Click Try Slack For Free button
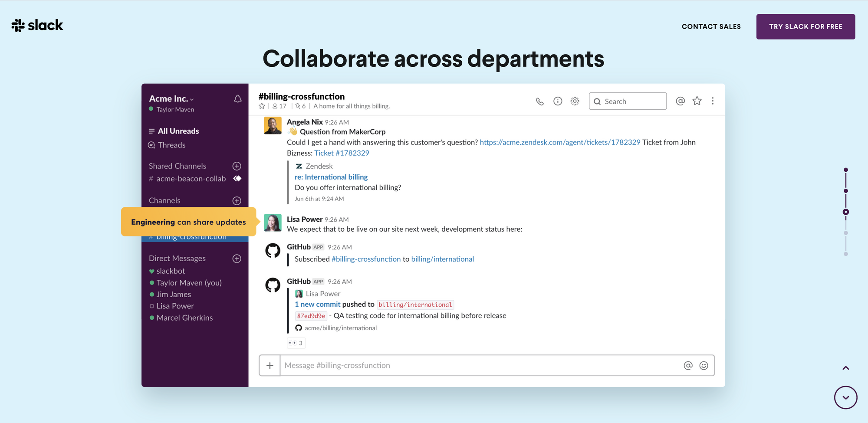 (806, 27)
